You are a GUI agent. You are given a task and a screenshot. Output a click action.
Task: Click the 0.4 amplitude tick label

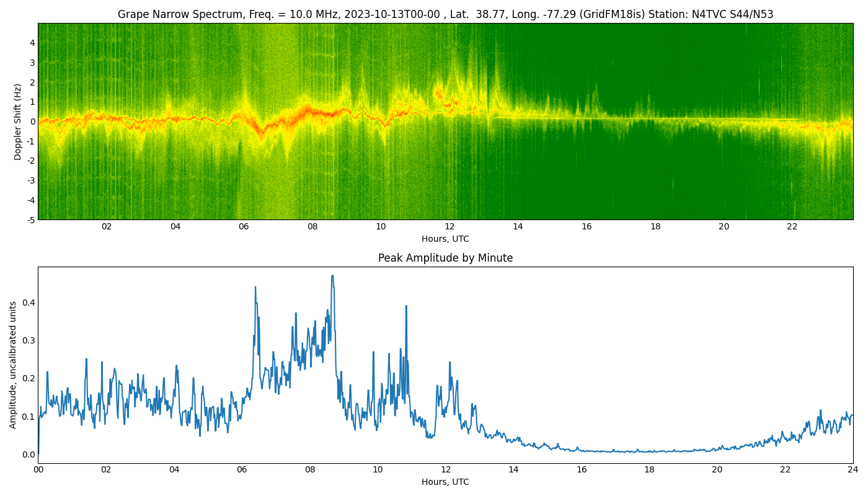[x=27, y=303]
